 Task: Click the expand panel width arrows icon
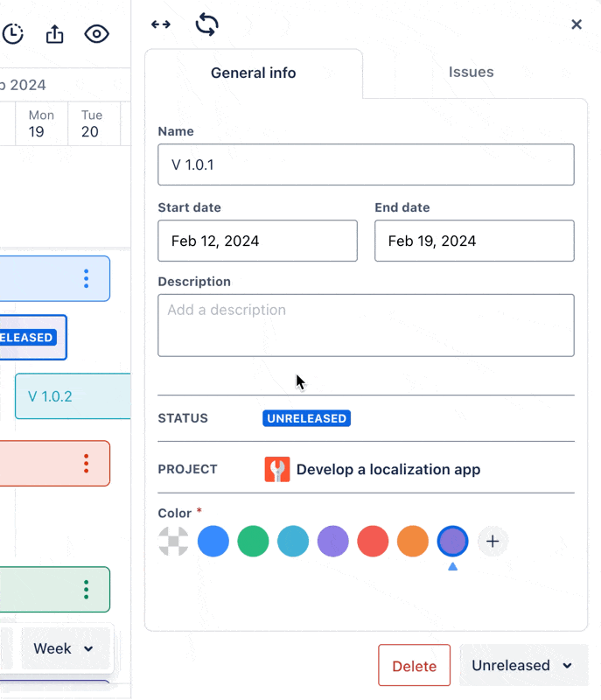click(161, 24)
